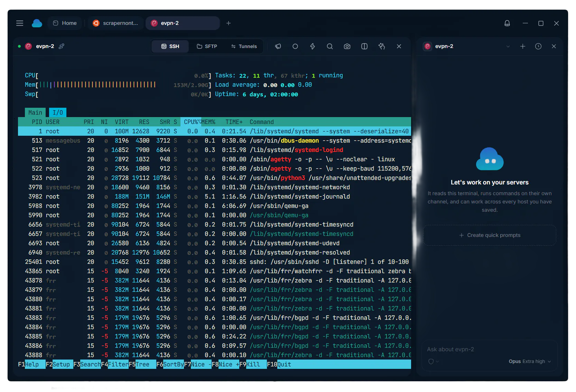Click the Uptime 6 days text
The image size is (576, 392).
[x=257, y=94]
